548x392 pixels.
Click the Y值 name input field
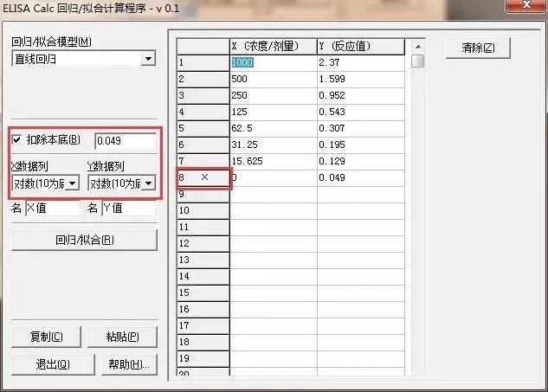[x=129, y=209]
